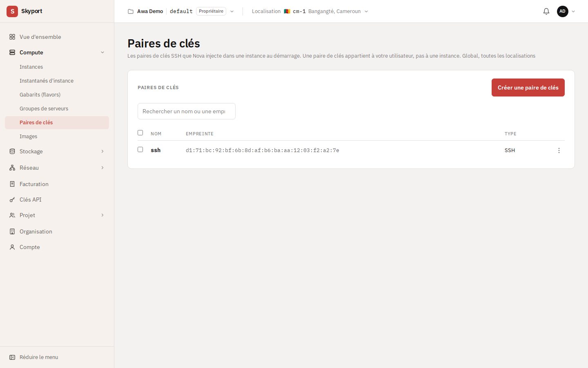Expand the Projet section chevron
588x368 pixels.
tap(102, 215)
